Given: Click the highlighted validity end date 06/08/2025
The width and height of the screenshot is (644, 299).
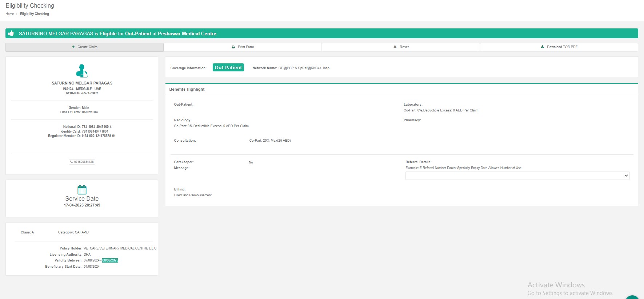Looking at the screenshot, I should tap(110, 260).
